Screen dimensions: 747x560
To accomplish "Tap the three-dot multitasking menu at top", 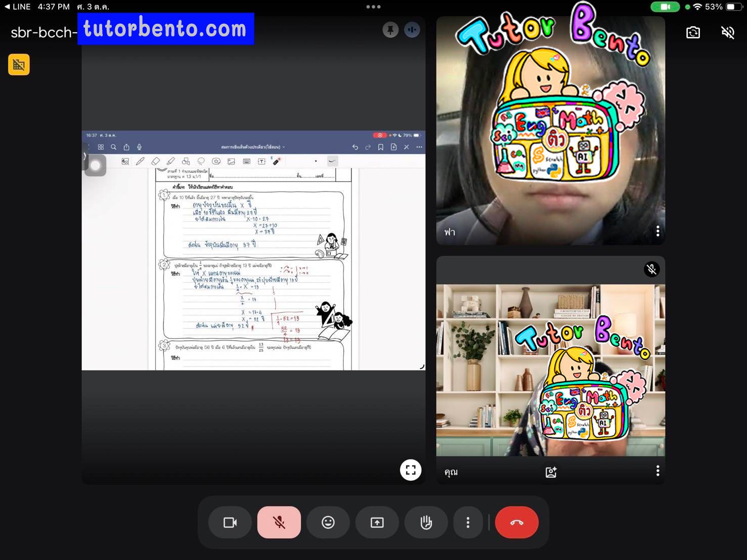I will tap(373, 7).
